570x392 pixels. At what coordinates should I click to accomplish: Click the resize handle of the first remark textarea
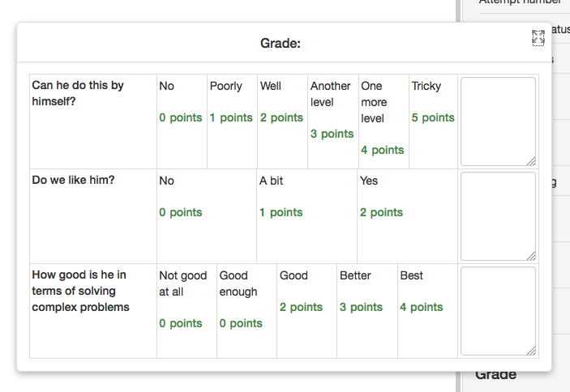531,161
